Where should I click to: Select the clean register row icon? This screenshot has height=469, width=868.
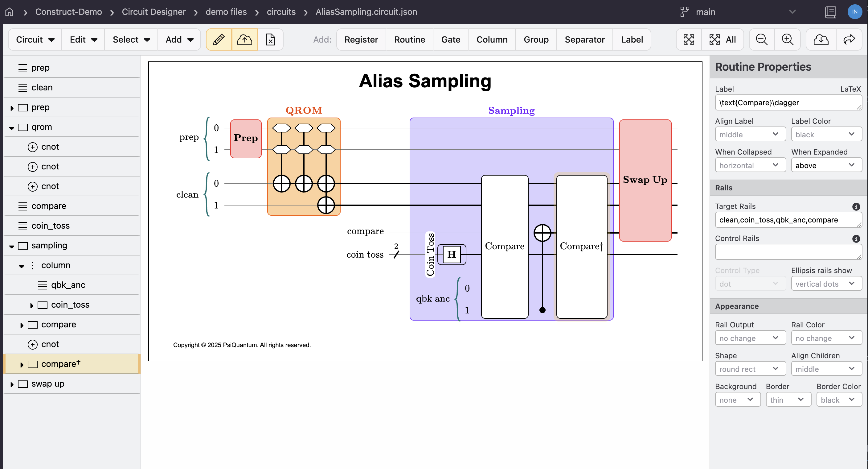tap(23, 88)
